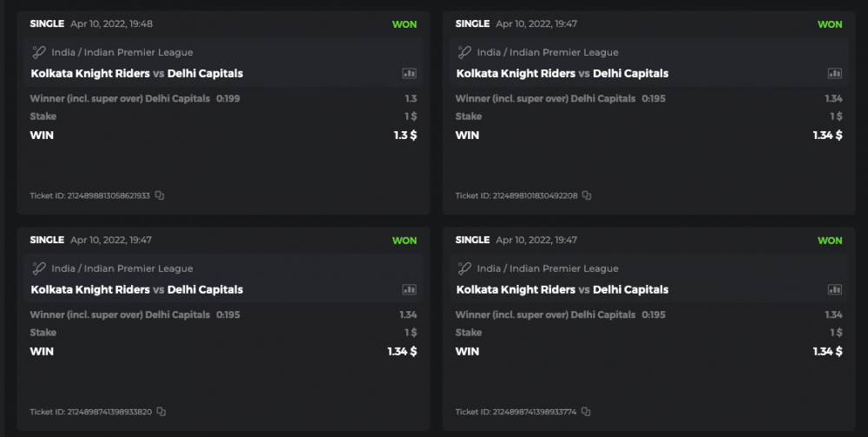Viewport: 868px width, 437px height.
Task: Copy ticket ID ending in 621933
Action: point(160,195)
